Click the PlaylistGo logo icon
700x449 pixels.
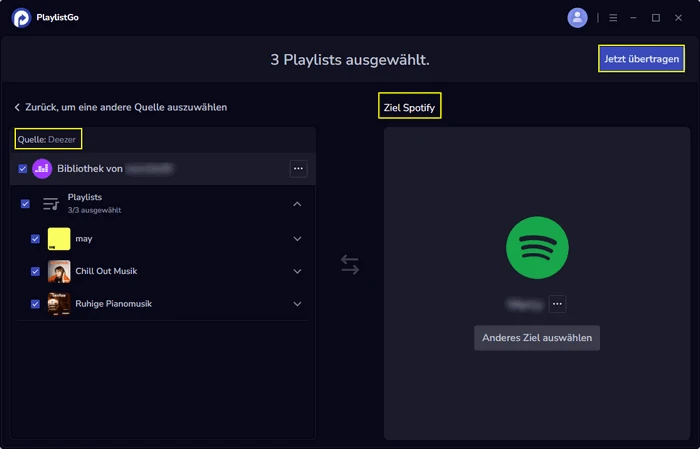(21, 18)
